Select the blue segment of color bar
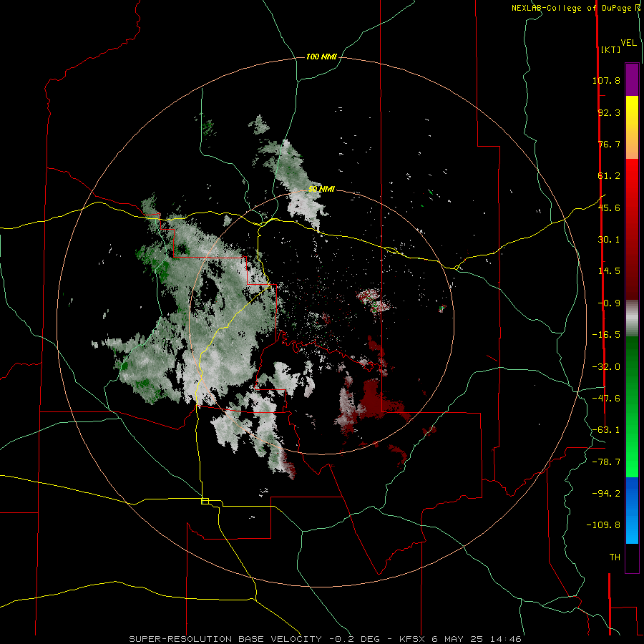This screenshot has height=644, width=644. (x=632, y=510)
